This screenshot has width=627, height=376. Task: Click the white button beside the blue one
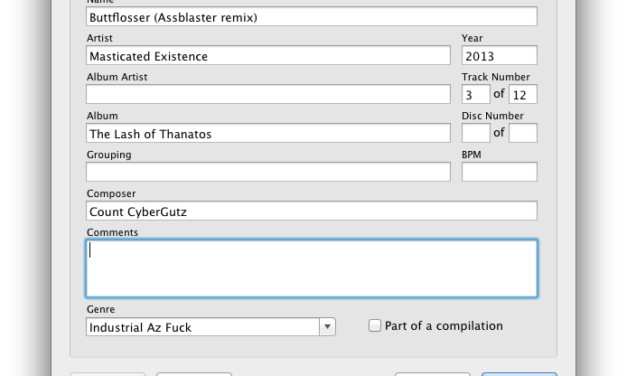tap(433, 374)
